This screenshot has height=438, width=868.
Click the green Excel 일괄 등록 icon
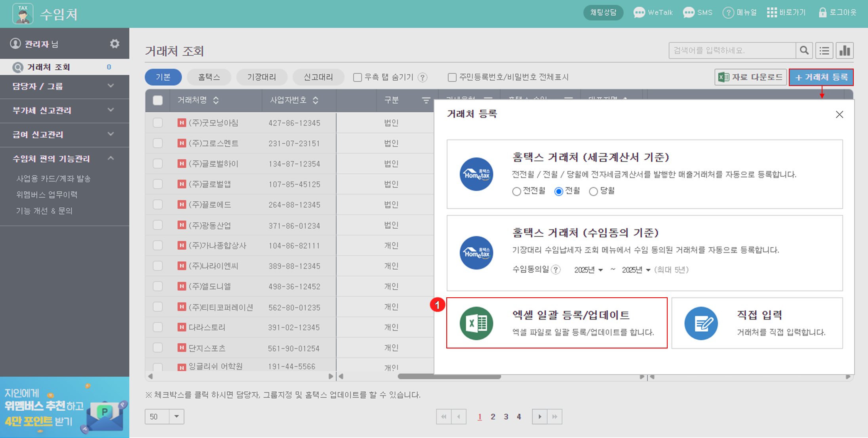(476, 323)
